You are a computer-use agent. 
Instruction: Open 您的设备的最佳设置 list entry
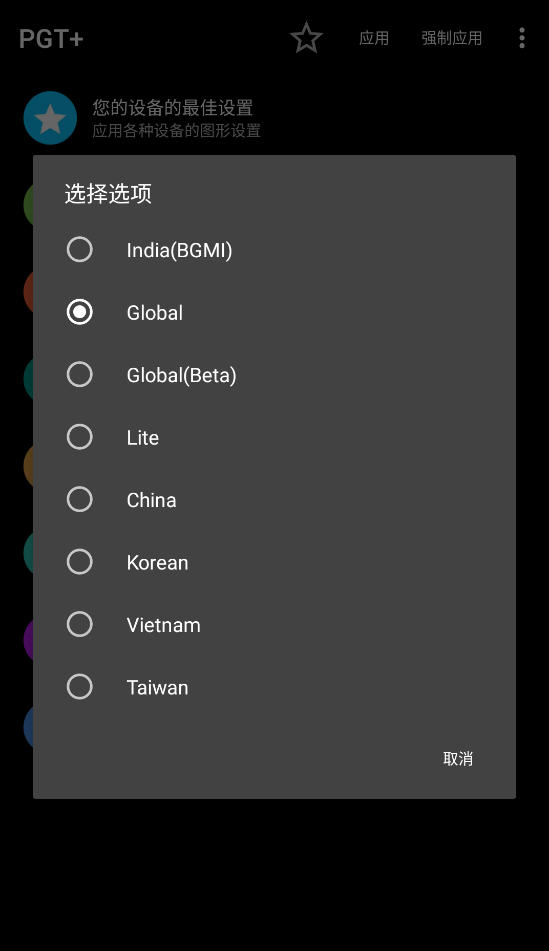pyautogui.click(x=274, y=118)
